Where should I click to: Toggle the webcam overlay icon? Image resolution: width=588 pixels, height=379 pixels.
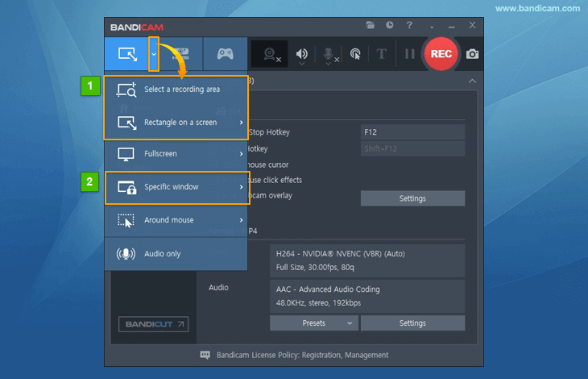pyautogui.click(x=270, y=54)
